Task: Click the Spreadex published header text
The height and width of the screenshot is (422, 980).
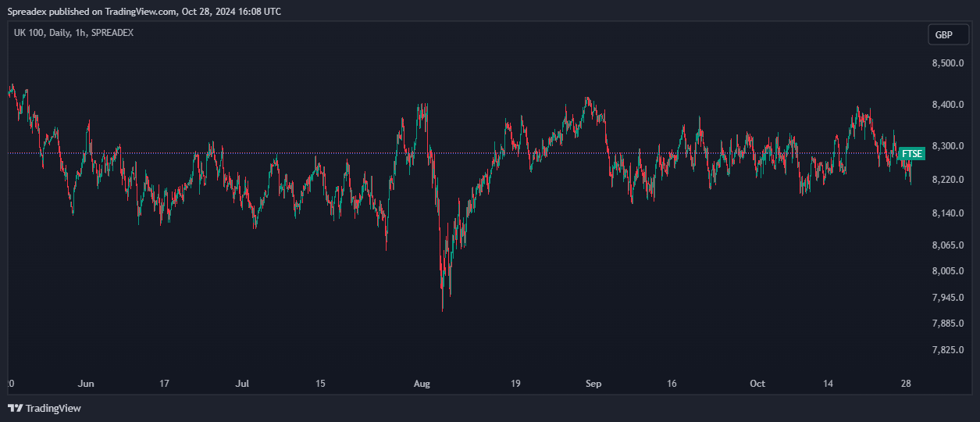Action: click(144, 12)
